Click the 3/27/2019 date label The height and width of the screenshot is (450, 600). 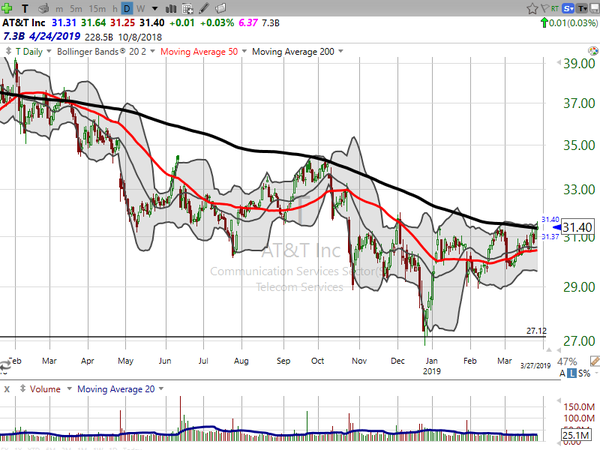click(535, 366)
